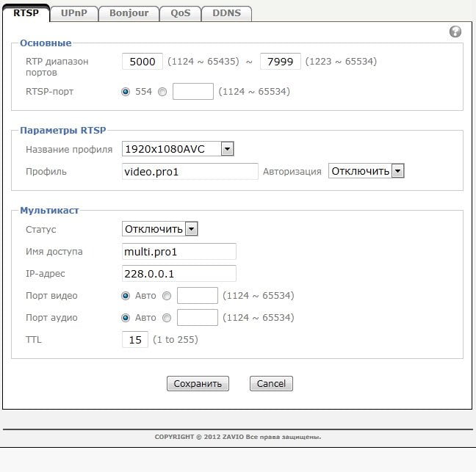Click the Основные section heading
The image size is (476, 472).
coord(46,43)
